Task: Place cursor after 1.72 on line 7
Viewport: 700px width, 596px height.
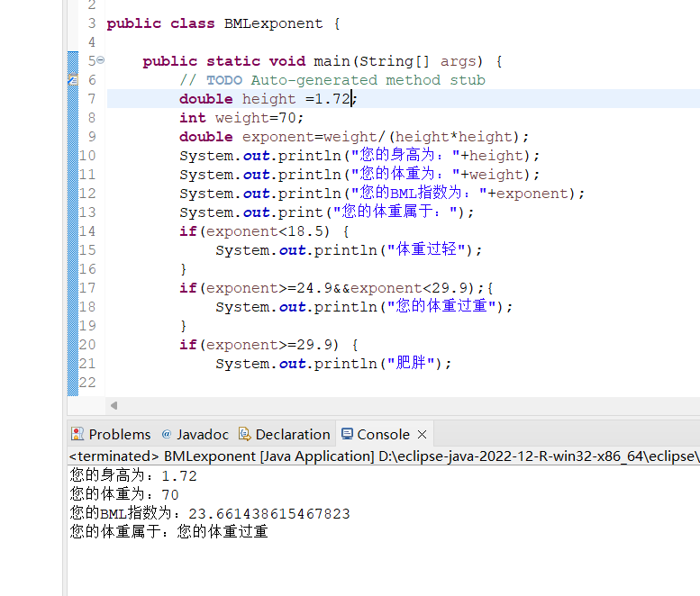Action: click(x=351, y=99)
